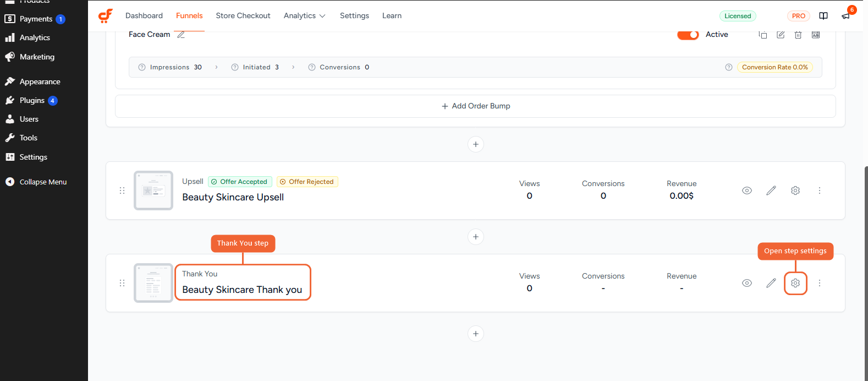Duplicate the Face Cream step

point(763,35)
